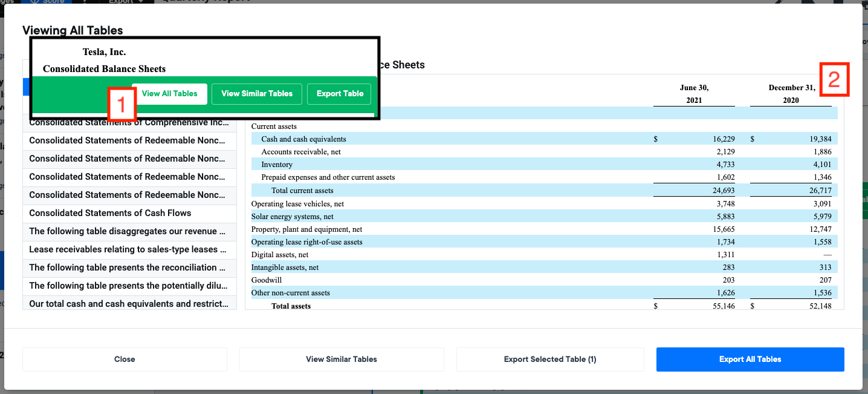The image size is (868, 394).
Task: Click Export Selected Table (1)
Action: tap(550, 359)
